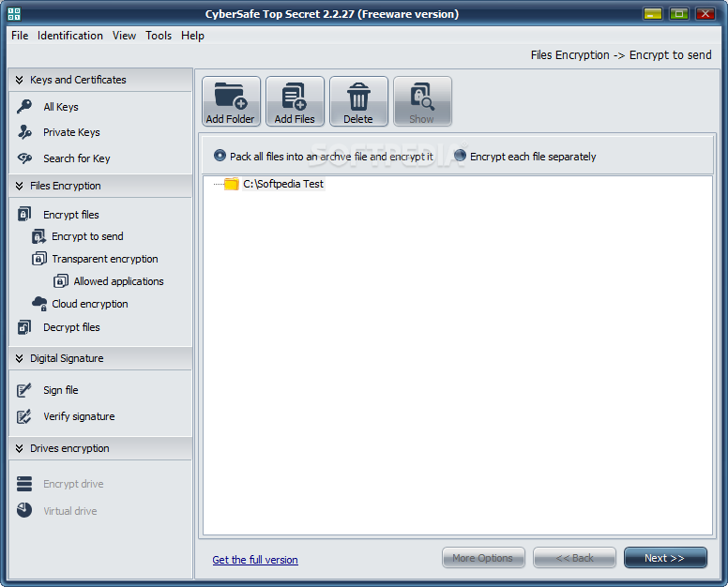Click the Decrypt files icon
The width and height of the screenshot is (728, 587).
24,327
